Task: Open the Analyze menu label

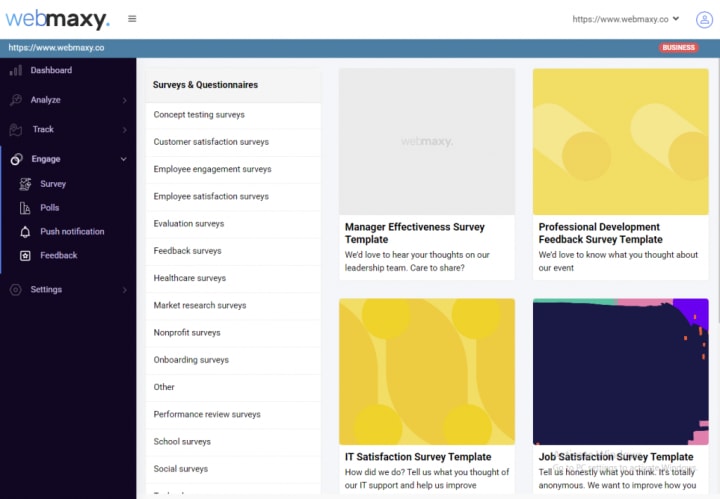Action: [x=45, y=100]
